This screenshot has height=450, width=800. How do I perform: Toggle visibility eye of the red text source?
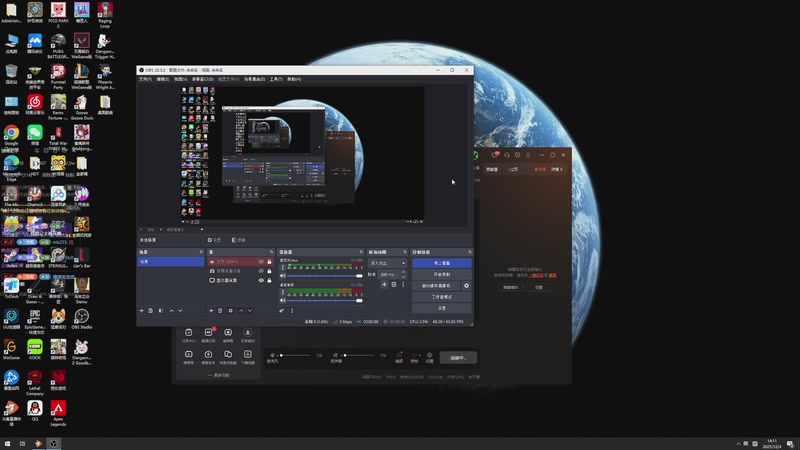point(261,262)
